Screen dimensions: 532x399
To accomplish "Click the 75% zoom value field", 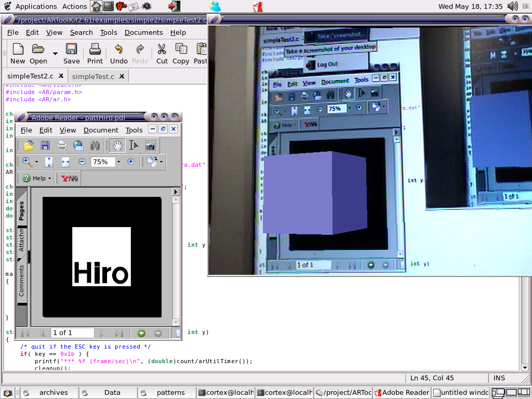I will (103, 162).
